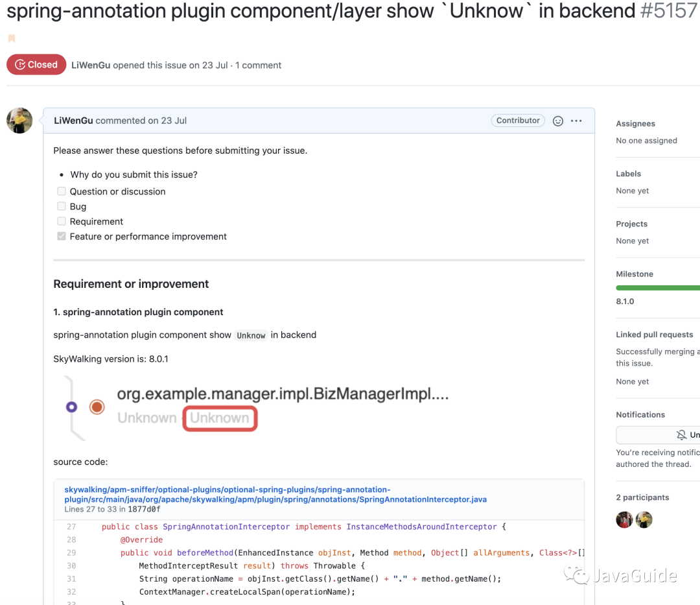700x605 pixels.
Task: Click the highlighted Unknown screenshot image
Action: pyautogui.click(x=220, y=418)
